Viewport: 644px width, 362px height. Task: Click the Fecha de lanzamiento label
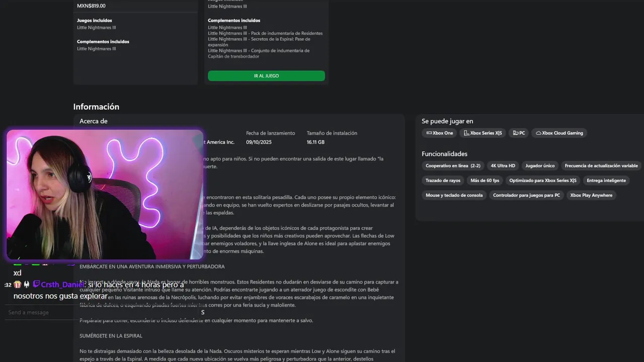271,133
